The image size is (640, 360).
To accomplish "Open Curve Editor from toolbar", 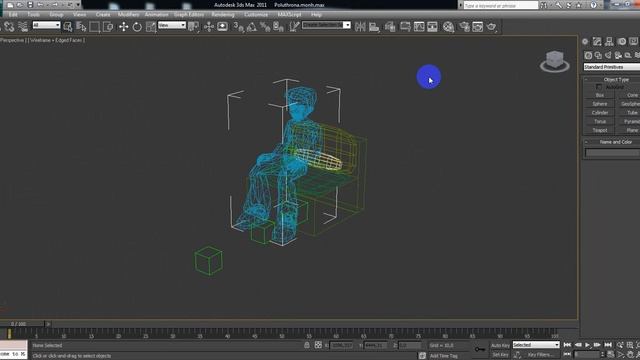I will coord(419,27).
